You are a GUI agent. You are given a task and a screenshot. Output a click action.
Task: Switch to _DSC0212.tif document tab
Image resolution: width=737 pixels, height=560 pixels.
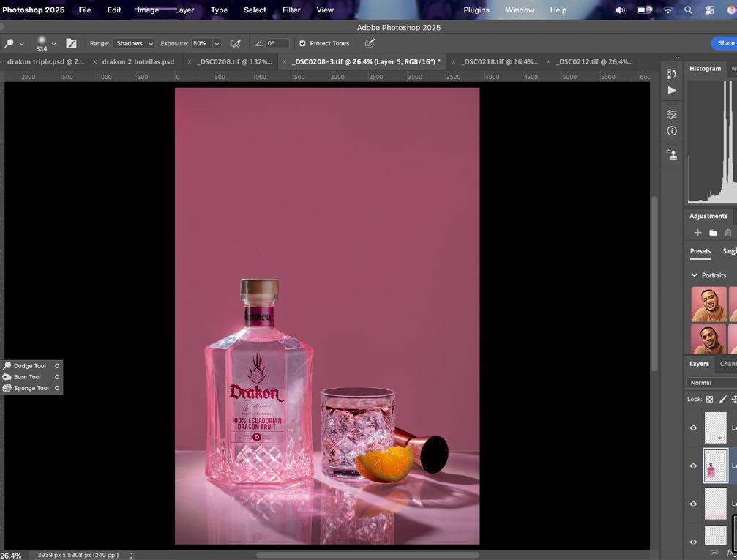pyautogui.click(x=594, y=61)
